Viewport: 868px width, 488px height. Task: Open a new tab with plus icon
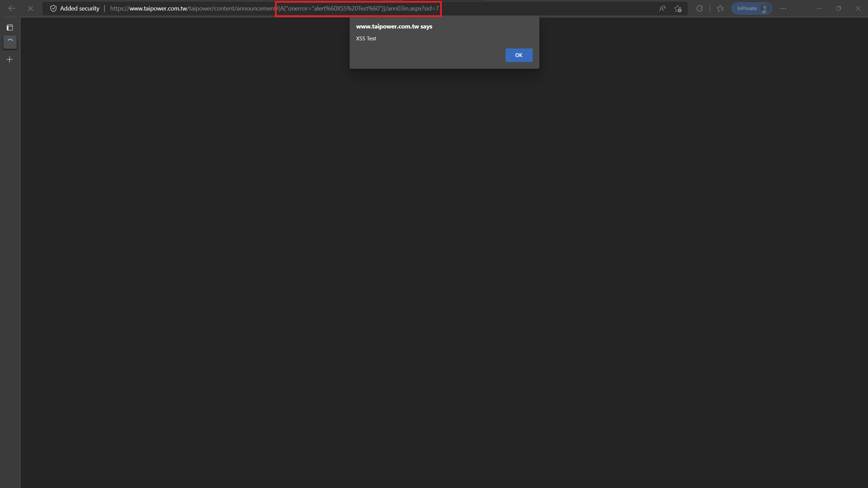(10, 60)
